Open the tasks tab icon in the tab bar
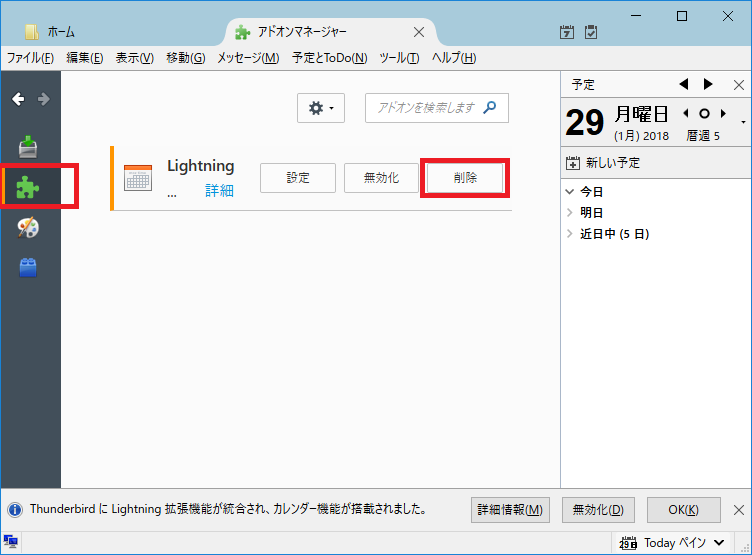This screenshot has width=752, height=555. point(591,32)
